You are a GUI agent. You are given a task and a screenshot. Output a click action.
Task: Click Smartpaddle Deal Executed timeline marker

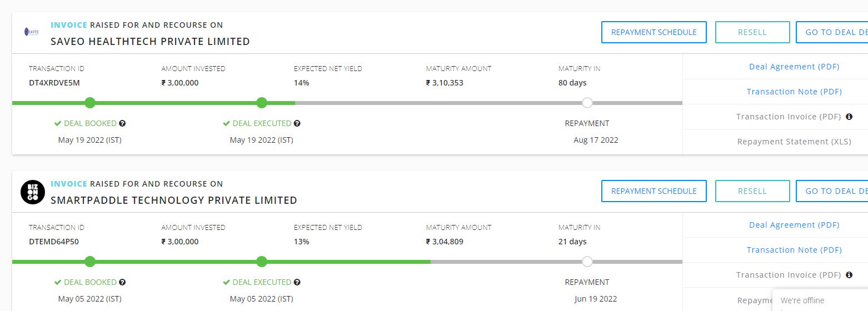pos(262,262)
